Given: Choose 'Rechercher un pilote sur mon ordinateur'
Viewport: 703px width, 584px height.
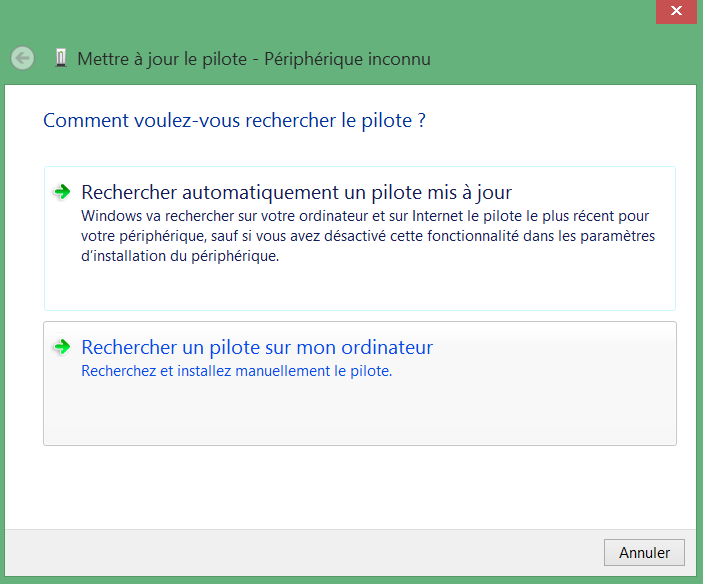Looking at the screenshot, I should pyautogui.click(x=257, y=347).
